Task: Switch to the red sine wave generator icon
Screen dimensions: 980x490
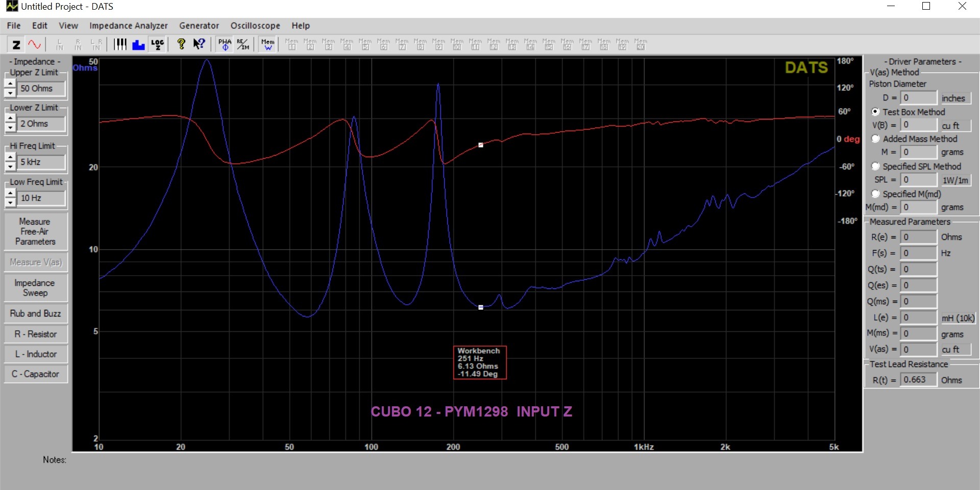Action: coord(34,44)
